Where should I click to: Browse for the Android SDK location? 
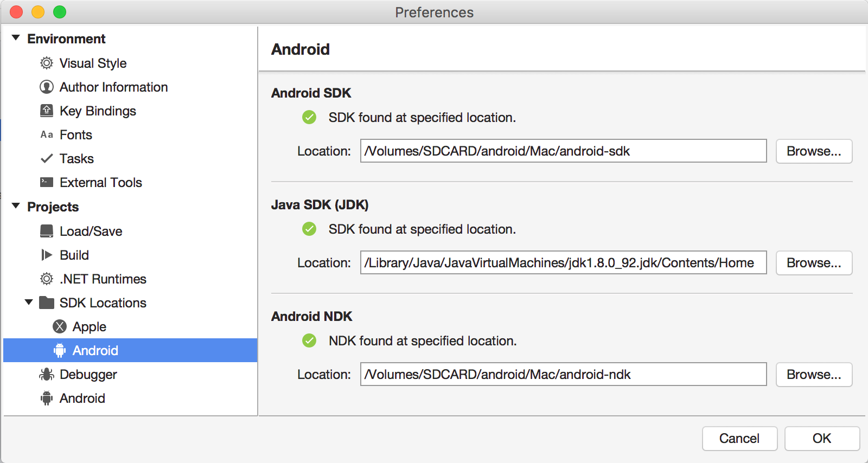click(814, 151)
